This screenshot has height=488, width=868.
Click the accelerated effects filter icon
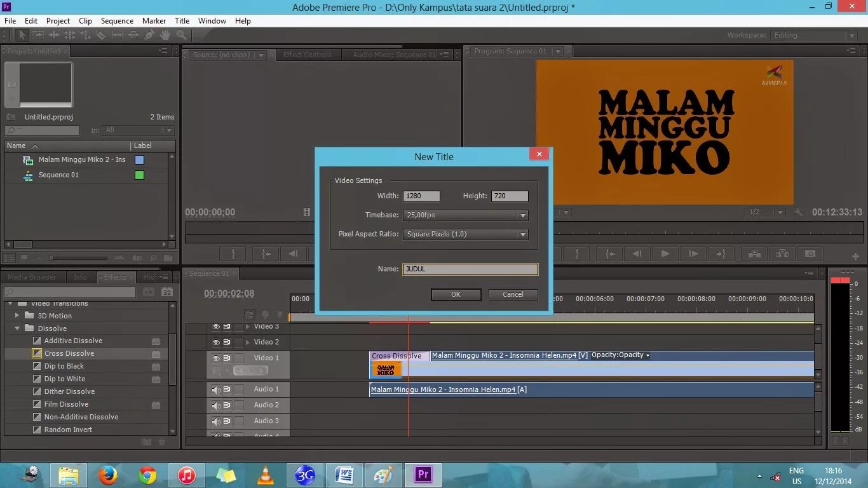[x=148, y=292]
